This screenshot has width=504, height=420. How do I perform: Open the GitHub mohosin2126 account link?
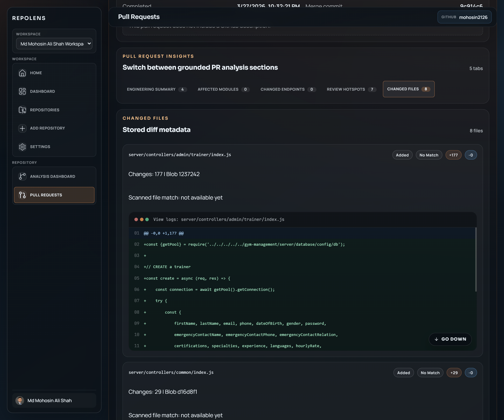pos(464,17)
